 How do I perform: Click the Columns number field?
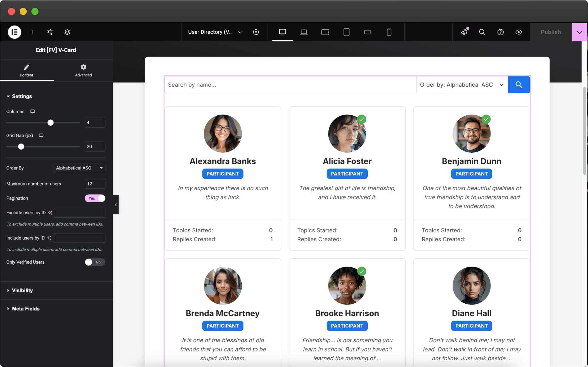click(x=95, y=122)
